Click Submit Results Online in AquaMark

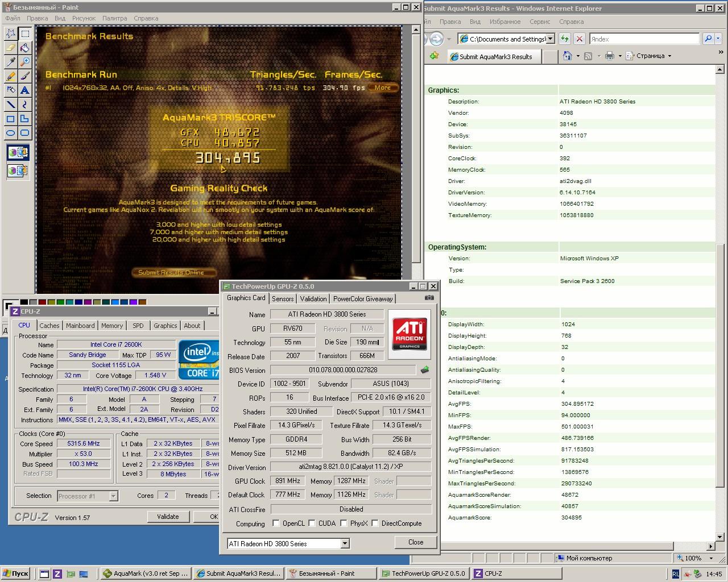click(174, 273)
